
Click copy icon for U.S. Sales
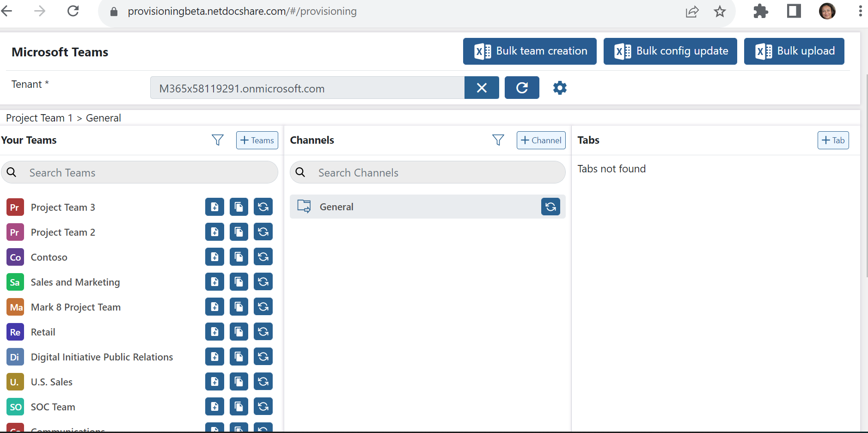(239, 382)
